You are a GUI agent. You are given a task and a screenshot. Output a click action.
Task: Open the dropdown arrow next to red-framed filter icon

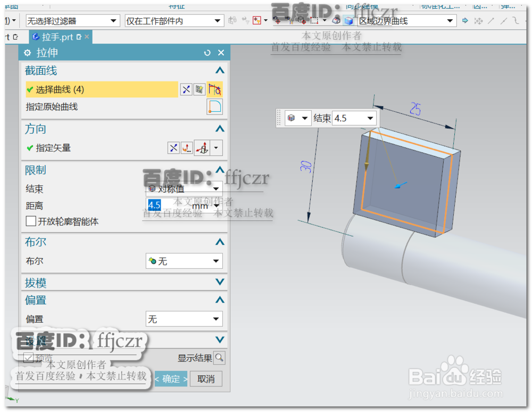pos(265,21)
